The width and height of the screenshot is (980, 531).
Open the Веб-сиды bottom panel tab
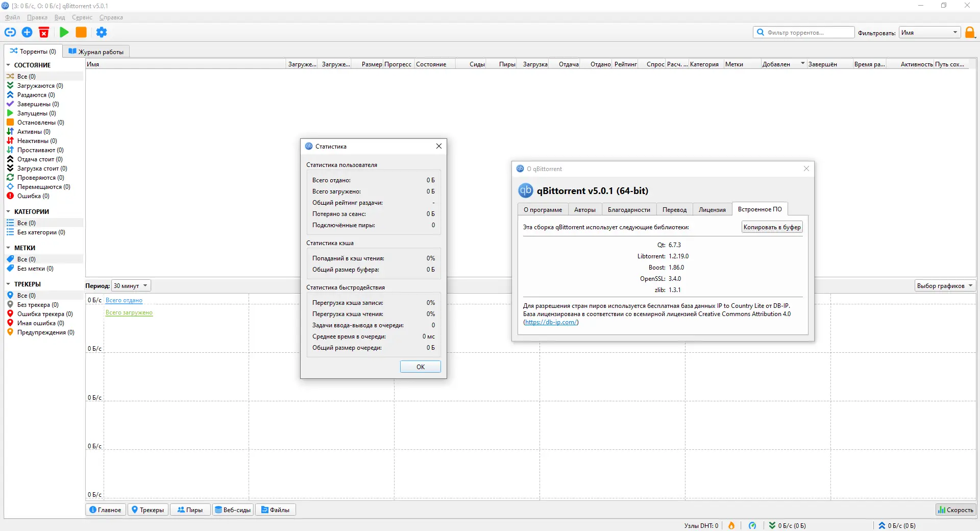233,510
